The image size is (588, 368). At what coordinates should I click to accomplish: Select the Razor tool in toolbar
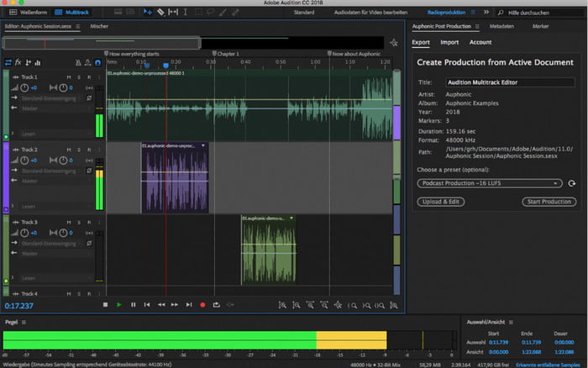[x=160, y=12]
